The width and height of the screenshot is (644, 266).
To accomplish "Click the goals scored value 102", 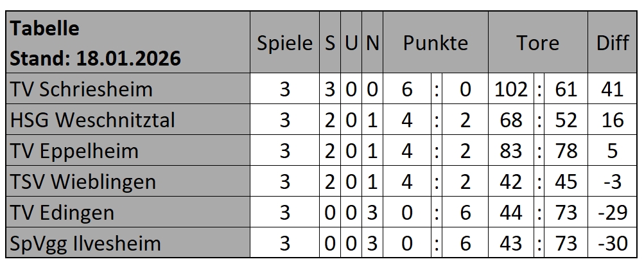I will tap(511, 89).
